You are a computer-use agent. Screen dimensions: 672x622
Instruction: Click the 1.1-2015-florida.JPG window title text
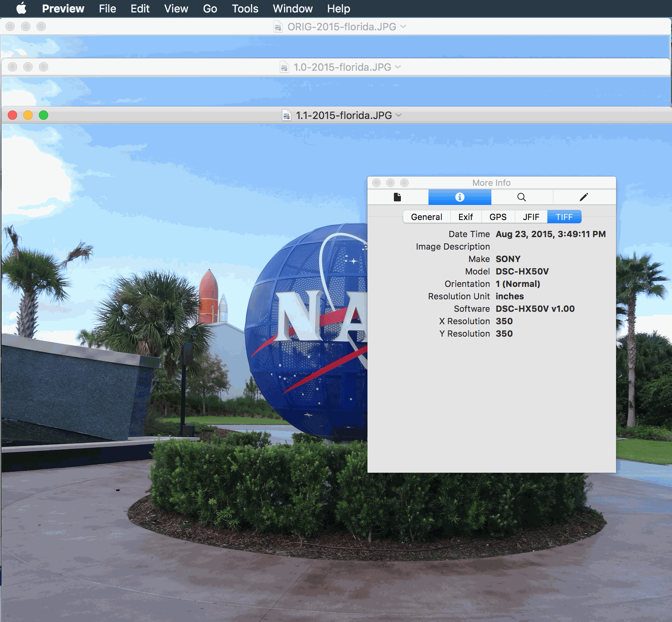pyautogui.click(x=344, y=115)
